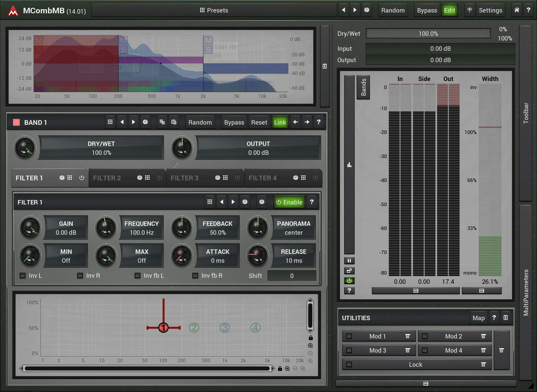Open the Mod 2 options dropdown icon

click(x=483, y=336)
